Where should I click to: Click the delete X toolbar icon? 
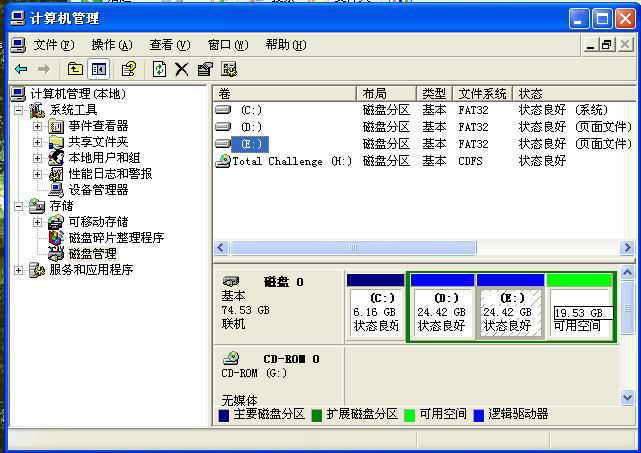(x=181, y=69)
